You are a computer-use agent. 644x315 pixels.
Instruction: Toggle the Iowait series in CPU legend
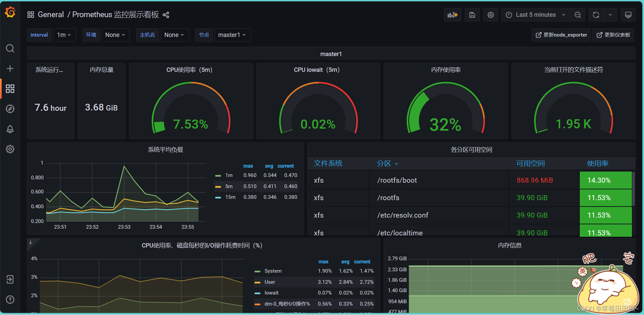click(271, 293)
